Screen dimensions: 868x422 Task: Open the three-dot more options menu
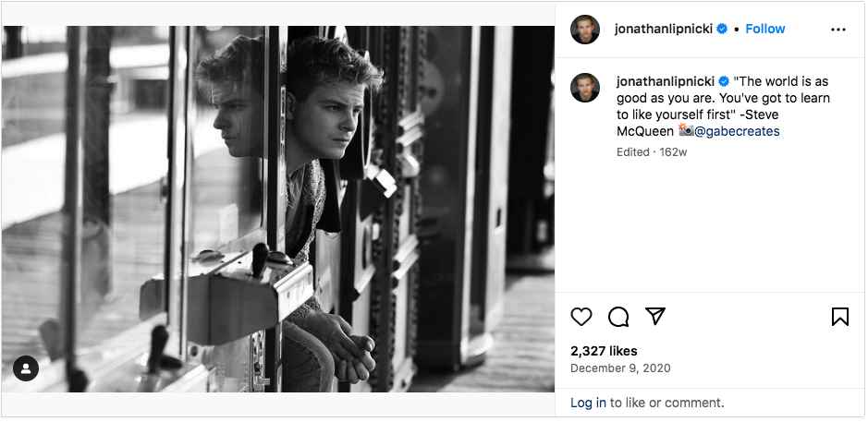(x=838, y=30)
